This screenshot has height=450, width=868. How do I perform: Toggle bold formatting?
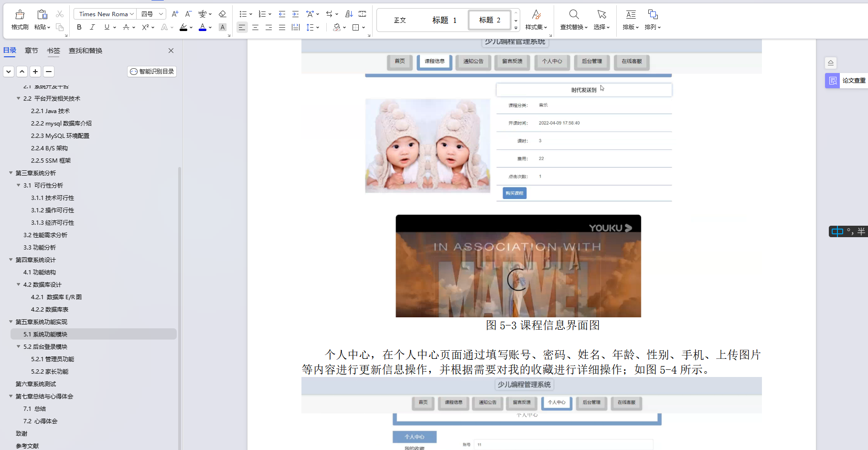[x=79, y=27]
